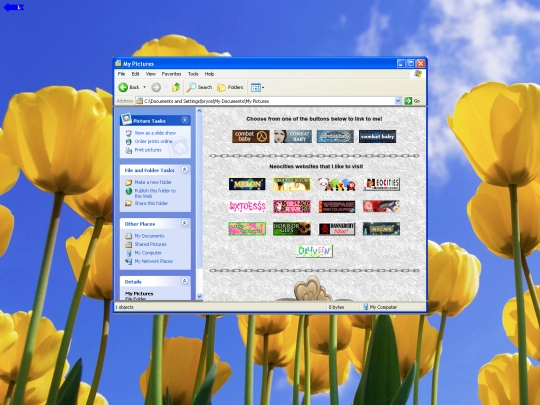Collapse the Picture Tasks panel

185,120
